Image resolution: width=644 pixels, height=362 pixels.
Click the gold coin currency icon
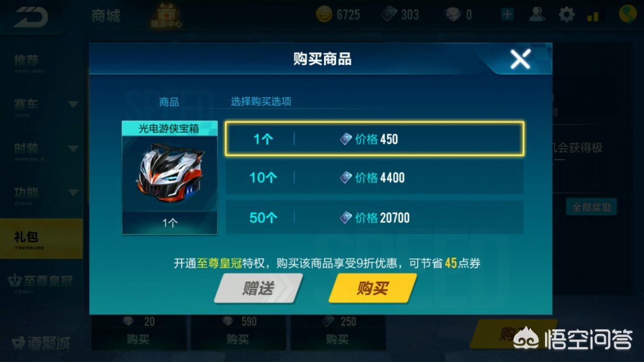(x=323, y=15)
